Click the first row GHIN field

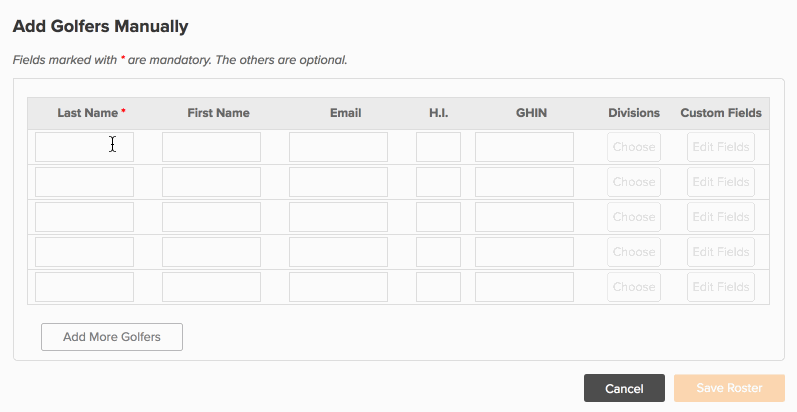(x=525, y=147)
